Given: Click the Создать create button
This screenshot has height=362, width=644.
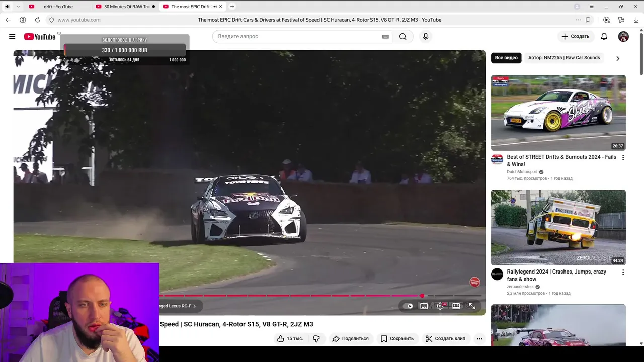Looking at the screenshot, I should tap(576, 37).
